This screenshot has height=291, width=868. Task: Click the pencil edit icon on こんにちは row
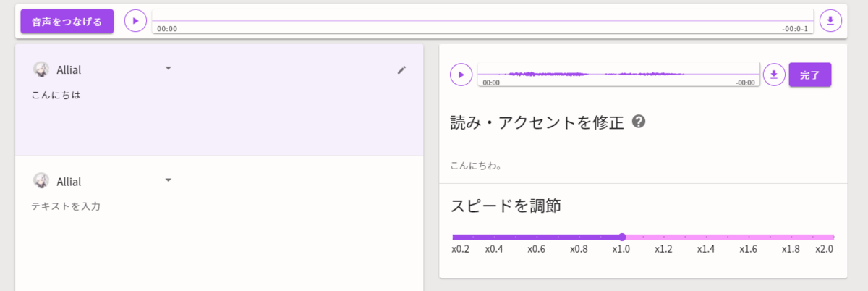402,70
